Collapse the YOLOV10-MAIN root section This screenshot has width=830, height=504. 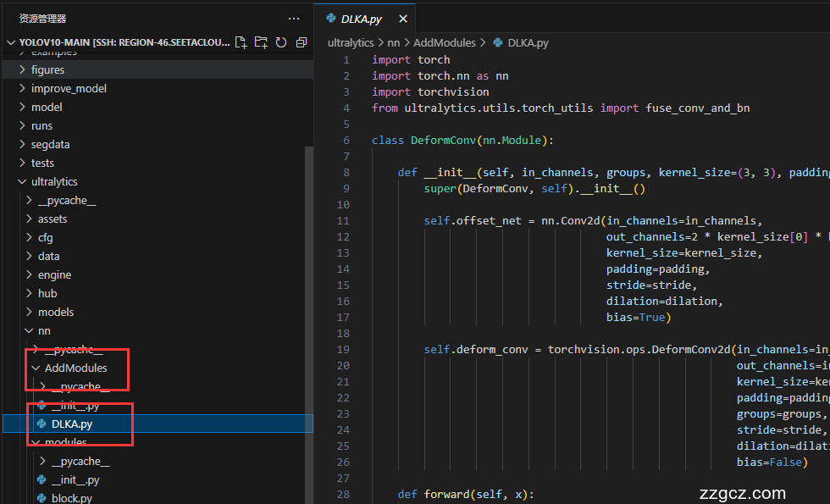(x=11, y=42)
